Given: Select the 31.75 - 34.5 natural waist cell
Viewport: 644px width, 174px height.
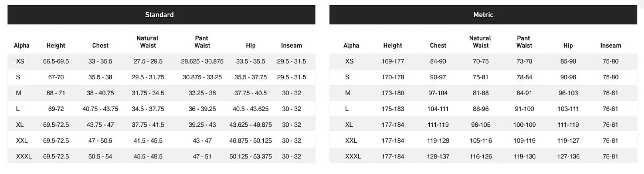Looking at the screenshot, I should [x=148, y=93].
